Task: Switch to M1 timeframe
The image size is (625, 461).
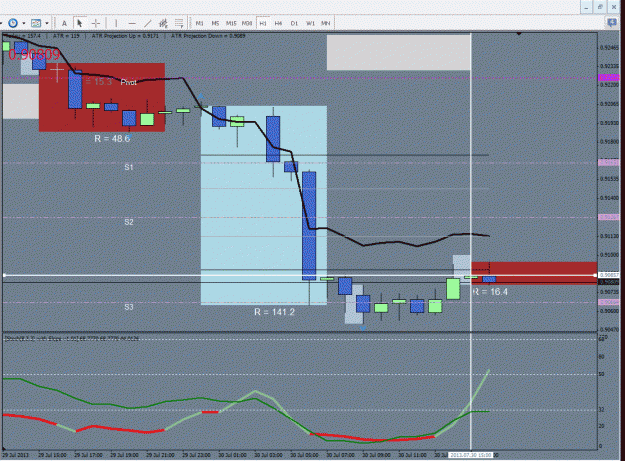Action: [200, 24]
